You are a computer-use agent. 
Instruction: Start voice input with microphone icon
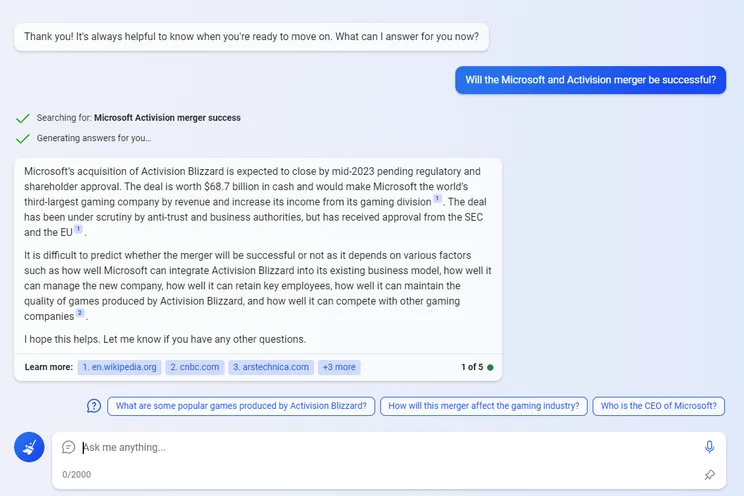pyautogui.click(x=709, y=447)
